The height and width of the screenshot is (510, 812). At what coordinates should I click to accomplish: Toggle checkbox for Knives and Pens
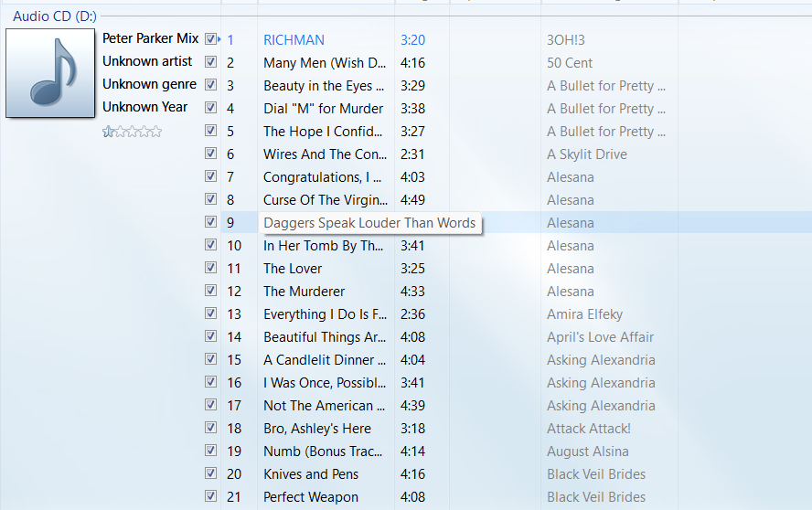tap(210, 473)
